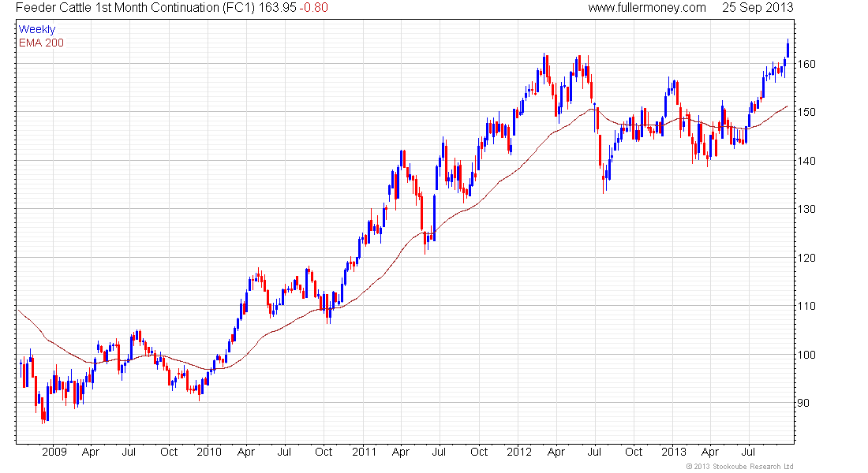
Task: Click the 110 price axis label
Action: [x=806, y=306]
